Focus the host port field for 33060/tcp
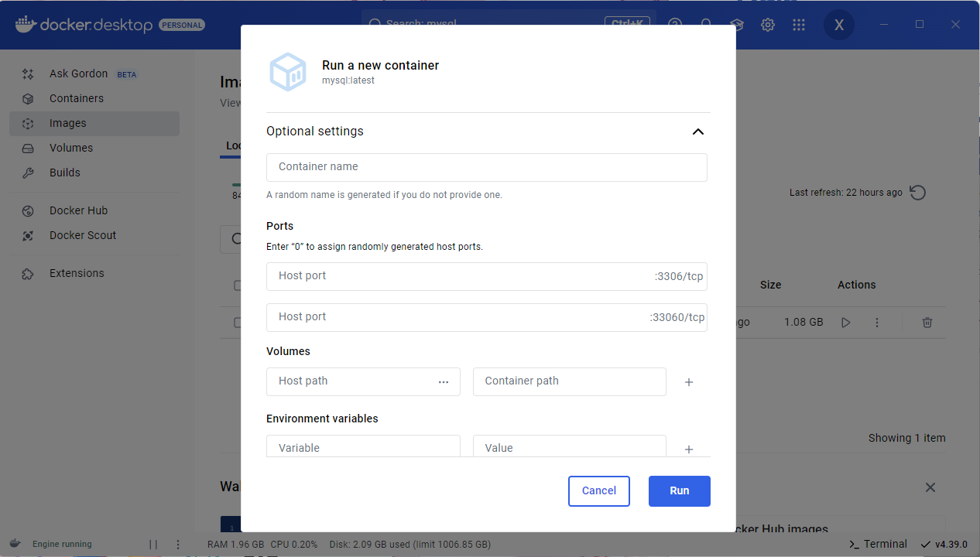 [x=457, y=317]
